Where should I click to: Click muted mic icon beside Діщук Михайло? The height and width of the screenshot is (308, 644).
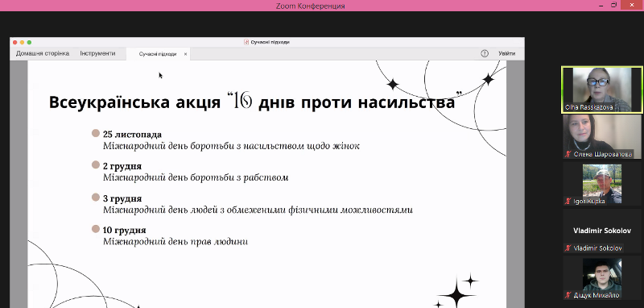click(x=568, y=295)
